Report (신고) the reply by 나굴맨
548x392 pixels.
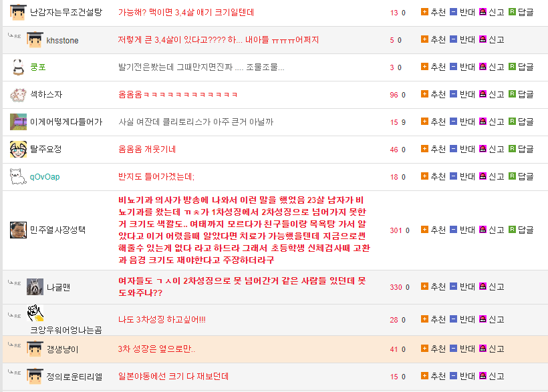[491, 286]
